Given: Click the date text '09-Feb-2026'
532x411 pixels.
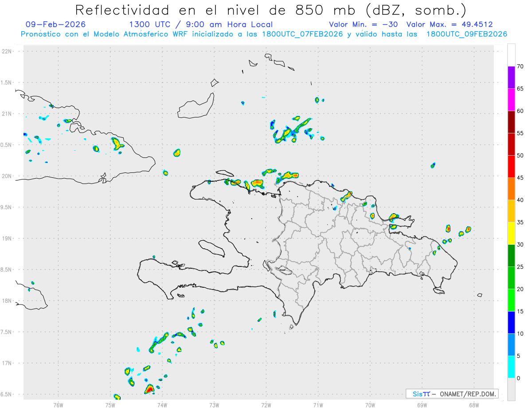Looking at the screenshot, I should [56, 24].
